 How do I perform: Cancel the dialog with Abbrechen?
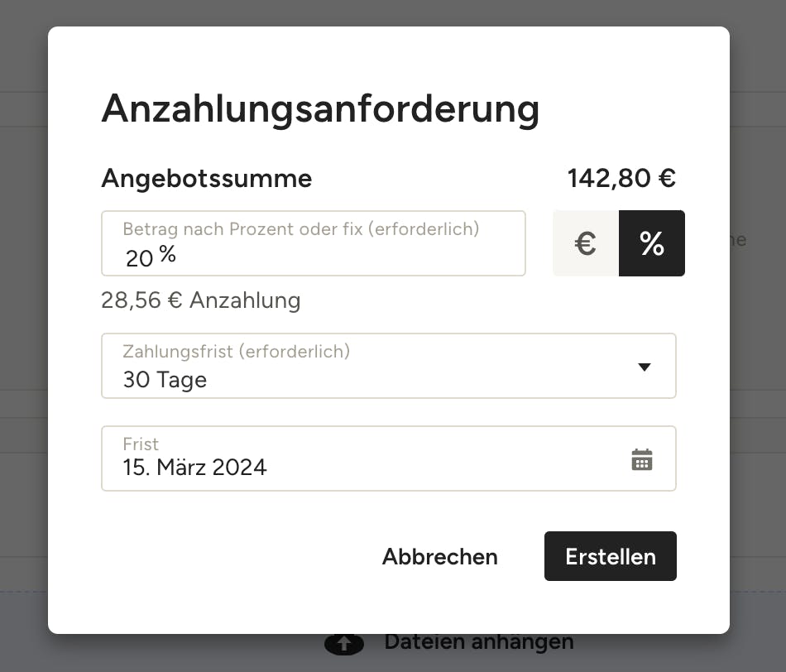coord(439,557)
